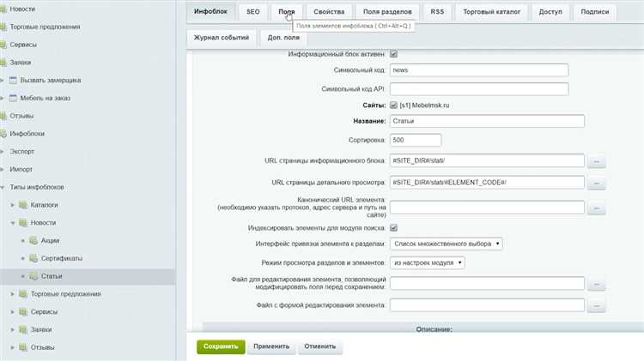The image size is (644, 361).
Task: Expand the Заявки tree node arrow
Action: 12,329
